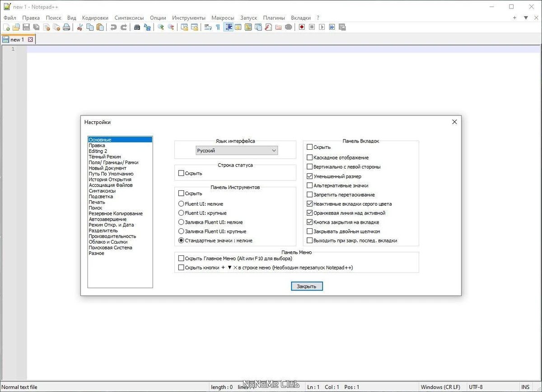Toggle the Indent Guide toolbar icon
This screenshot has height=392, width=542.
(228, 27)
